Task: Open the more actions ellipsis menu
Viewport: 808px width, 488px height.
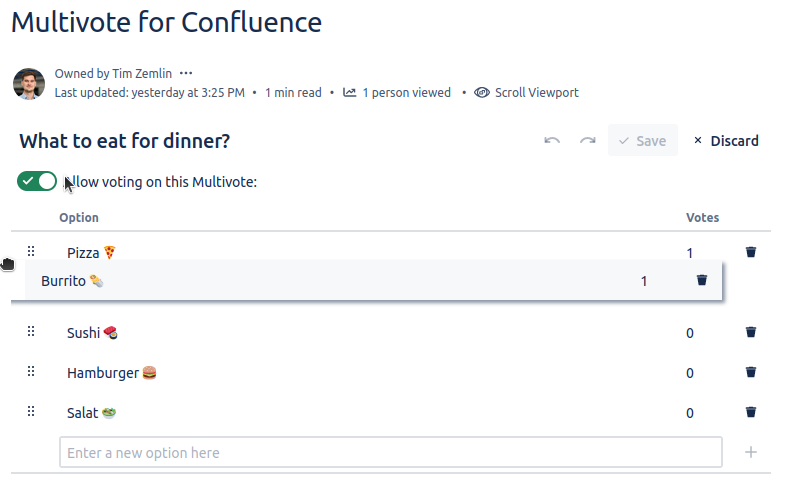Action: click(186, 73)
